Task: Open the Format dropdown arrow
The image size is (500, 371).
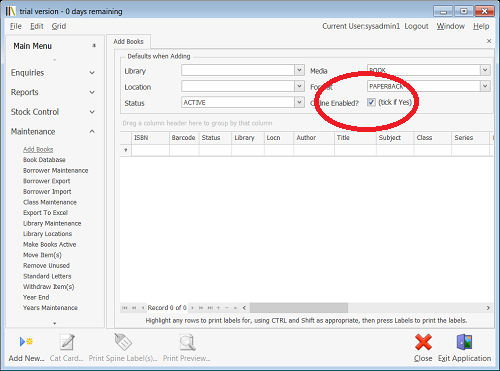Action: point(485,86)
